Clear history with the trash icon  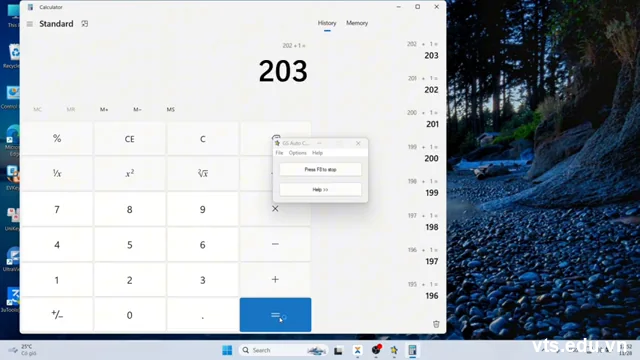436,324
